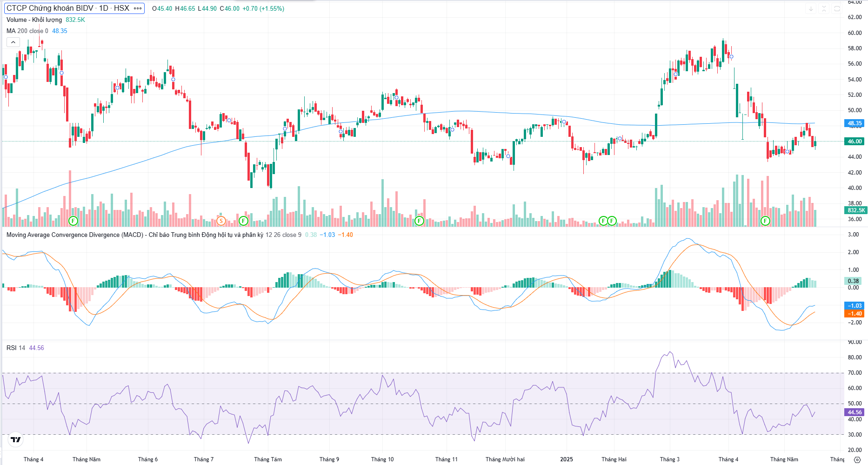
Task: Select the RSI 14 legend entry
Action: pyautogui.click(x=16, y=348)
